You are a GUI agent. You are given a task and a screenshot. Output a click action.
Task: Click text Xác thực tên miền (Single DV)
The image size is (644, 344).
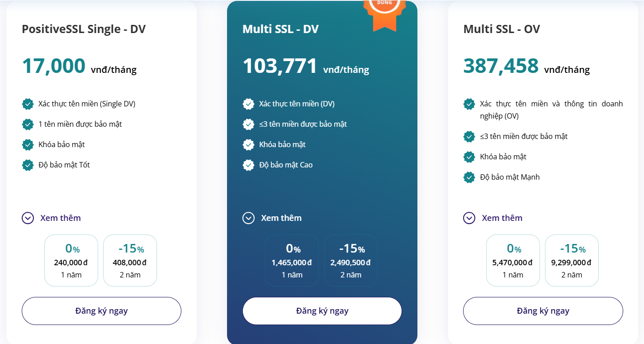pos(87,104)
